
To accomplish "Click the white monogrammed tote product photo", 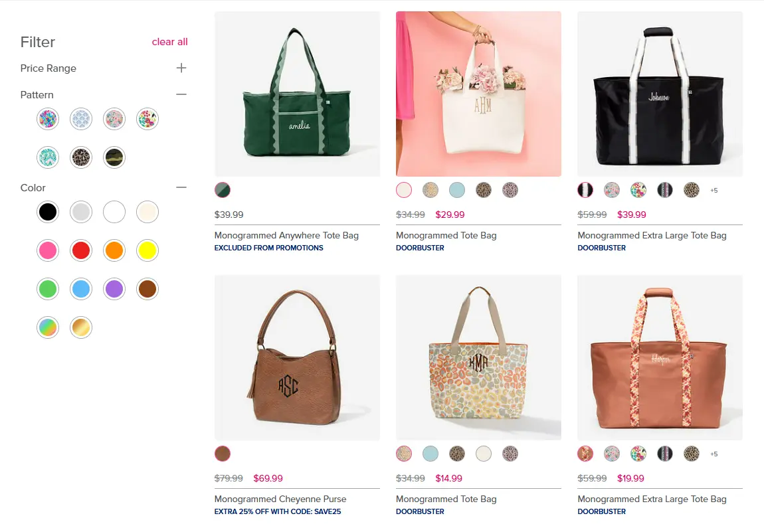I will tap(478, 93).
